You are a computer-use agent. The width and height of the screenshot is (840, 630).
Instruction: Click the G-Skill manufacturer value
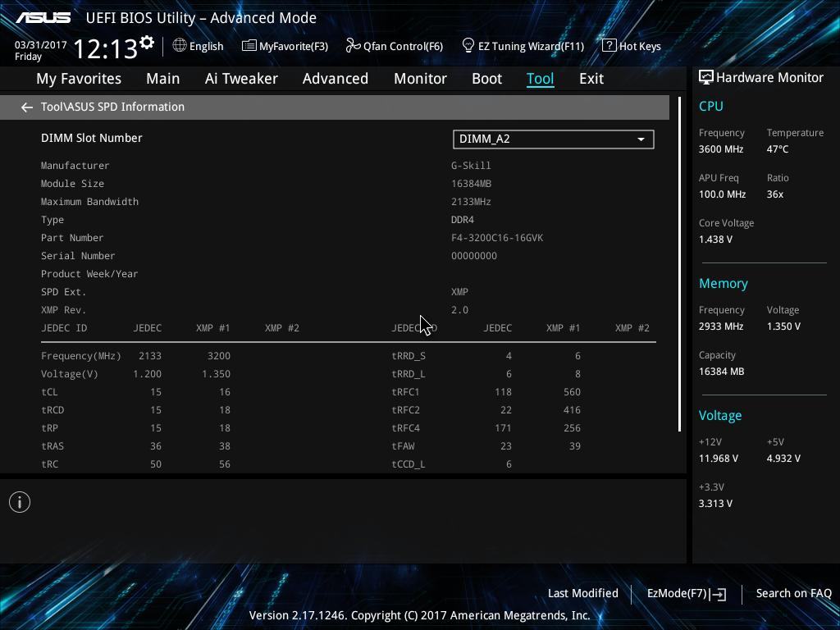471,166
